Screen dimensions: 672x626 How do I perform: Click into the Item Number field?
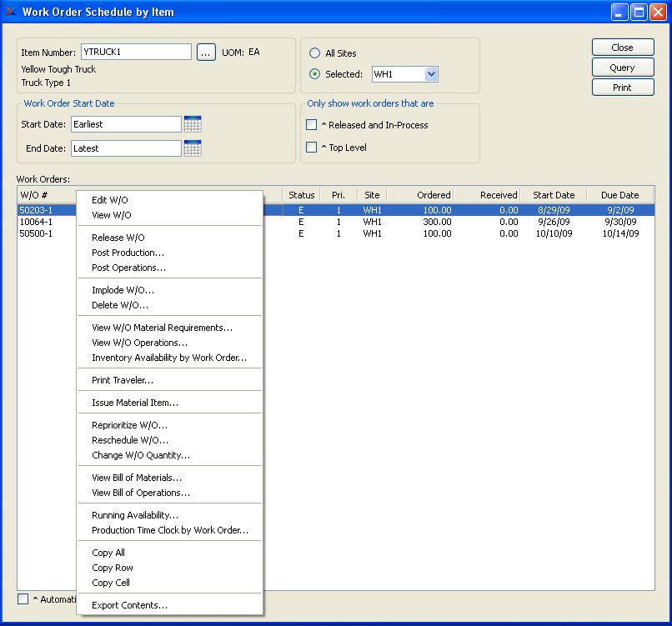tap(136, 52)
